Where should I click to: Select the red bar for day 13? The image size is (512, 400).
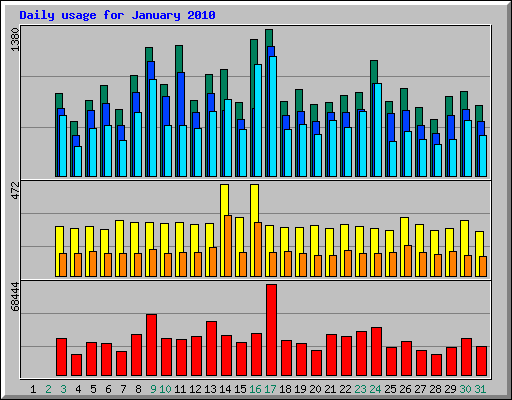211,349
